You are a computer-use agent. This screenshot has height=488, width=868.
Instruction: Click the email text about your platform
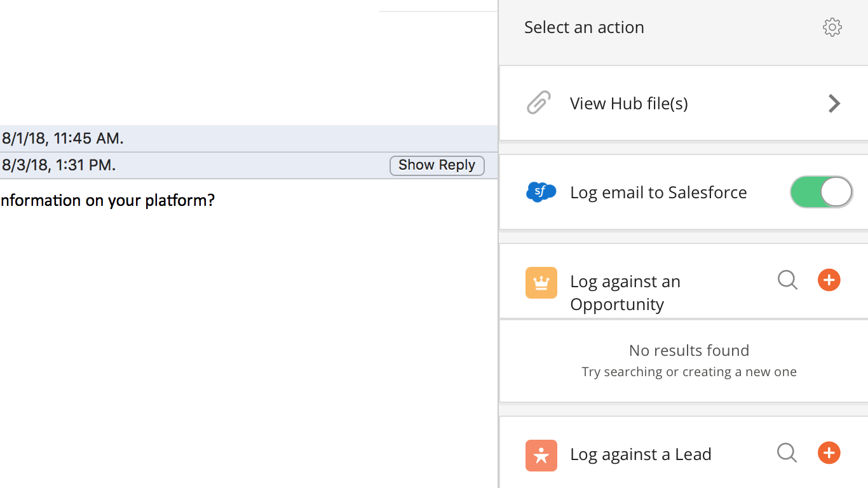click(x=108, y=201)
